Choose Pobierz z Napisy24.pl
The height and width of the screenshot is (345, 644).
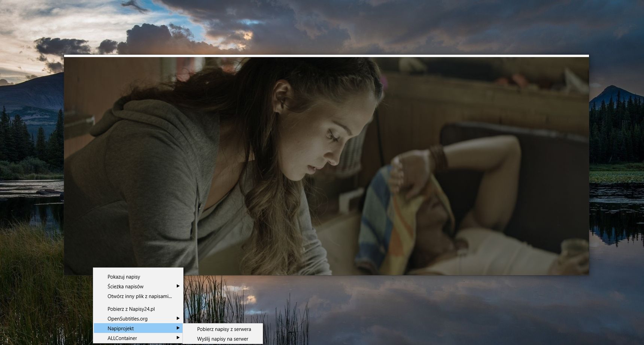tap(138, 309)
